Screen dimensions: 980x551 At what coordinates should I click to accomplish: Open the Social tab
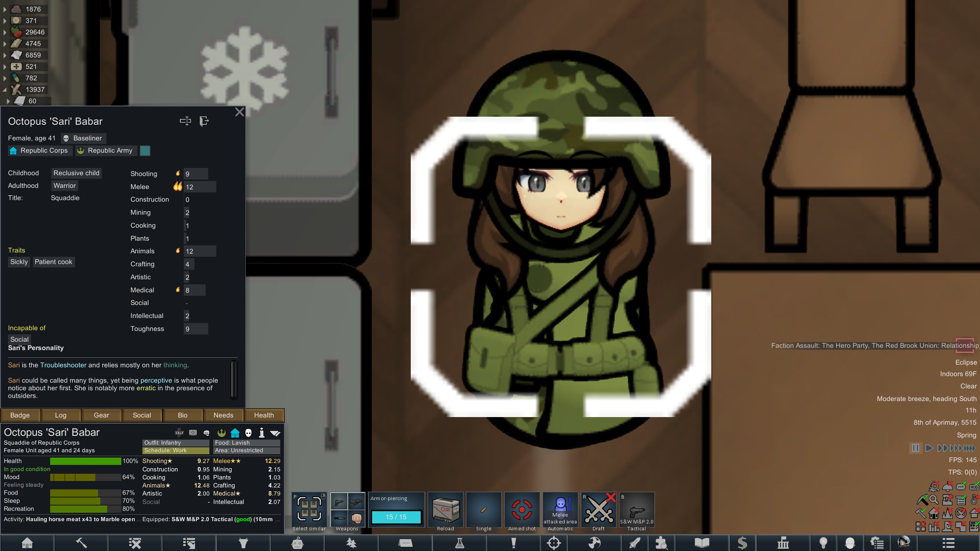tap(142, 415)
